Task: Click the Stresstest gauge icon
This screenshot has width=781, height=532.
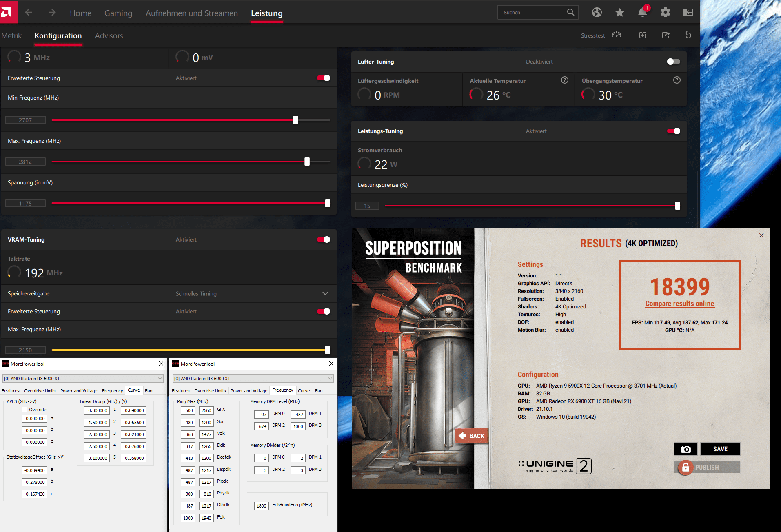Action: pyautogui.click(x=617, y=35)
